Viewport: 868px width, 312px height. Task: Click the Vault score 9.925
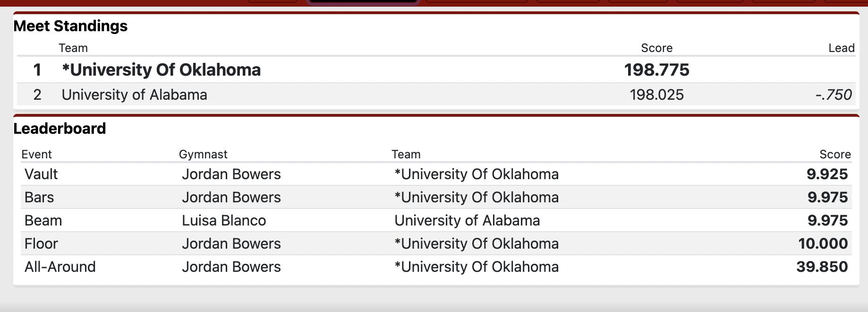coord(827,174)
